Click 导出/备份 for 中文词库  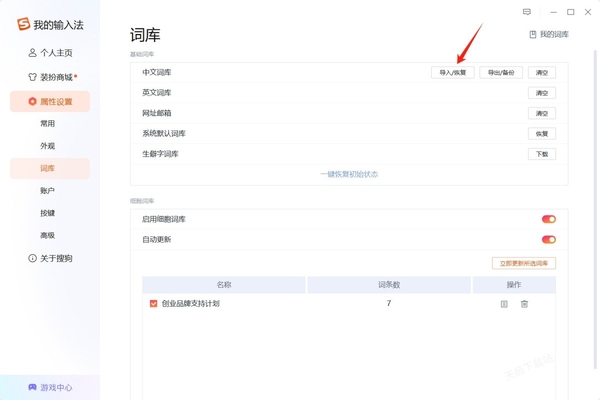pos(501,73)
